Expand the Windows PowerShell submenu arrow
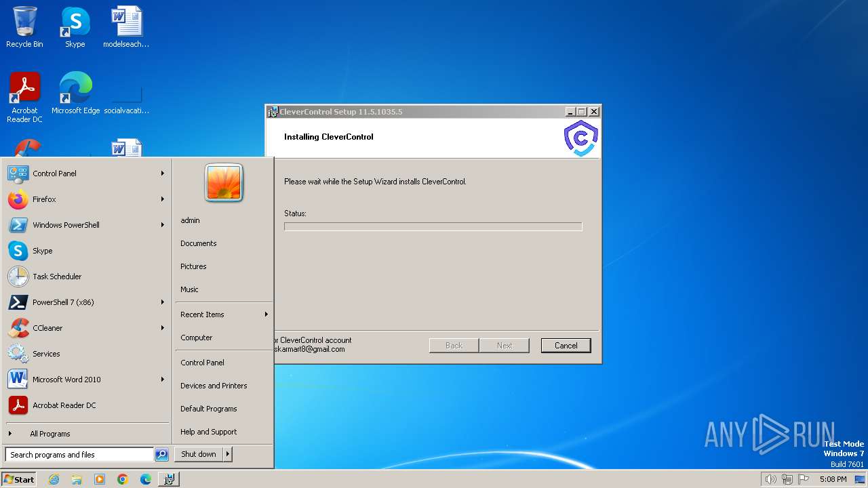Image resolution: width=868 pixels, height=488 pixels. point(163,225)
